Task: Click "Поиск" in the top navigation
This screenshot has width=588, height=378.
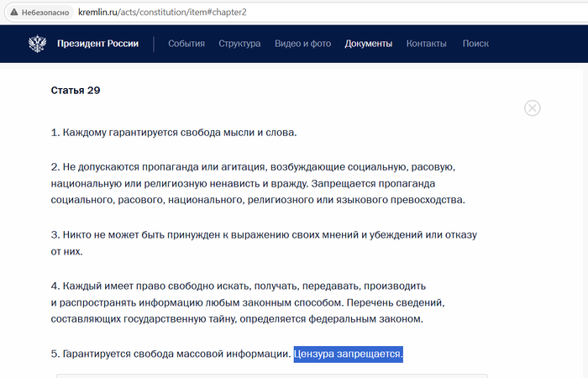Action: [475, 44]
